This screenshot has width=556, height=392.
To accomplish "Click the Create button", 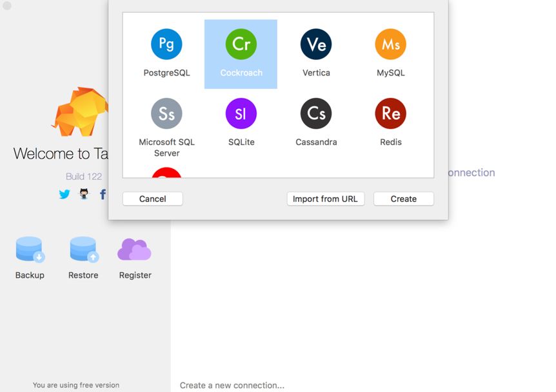I will (404, 199).
